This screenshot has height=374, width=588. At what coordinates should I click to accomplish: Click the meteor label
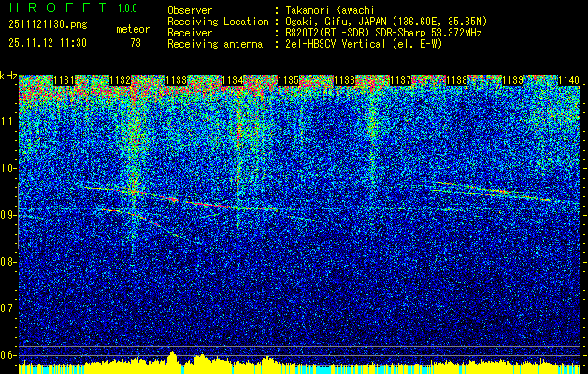coord(133,29)
